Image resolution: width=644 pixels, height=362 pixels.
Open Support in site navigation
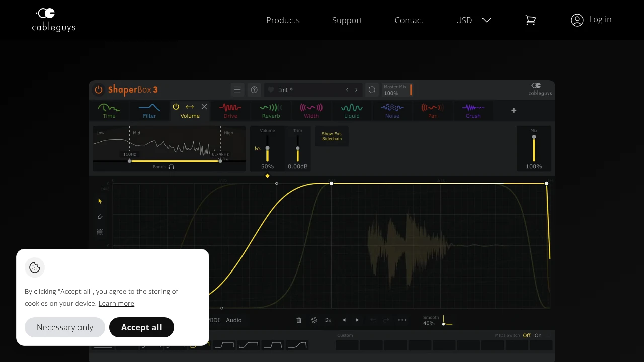tap(347, 20)
